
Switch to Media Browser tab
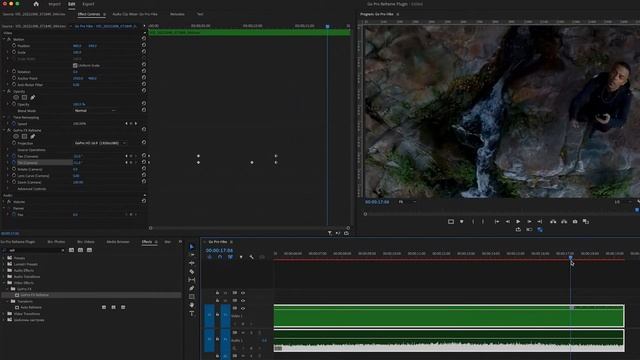tap(118, 242)
